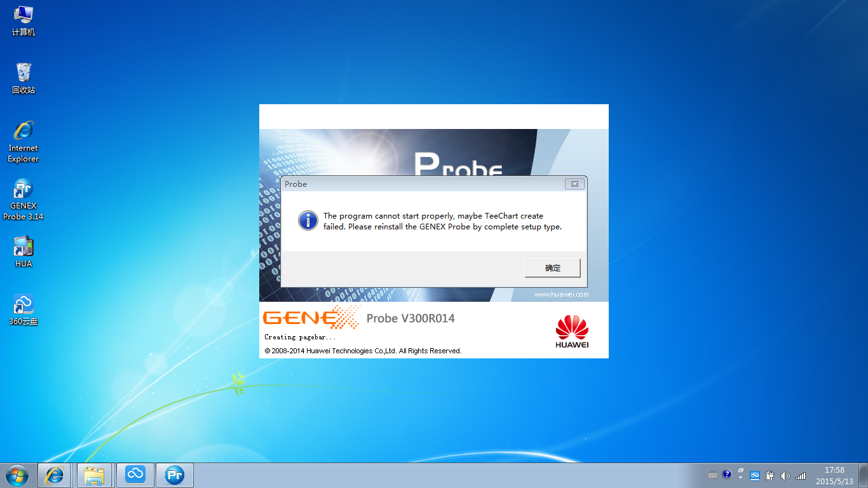The height and width of the screenshot is (488, 868).
Task: Click the 'Probe V300R014' version text
Action: coord(410,318)
